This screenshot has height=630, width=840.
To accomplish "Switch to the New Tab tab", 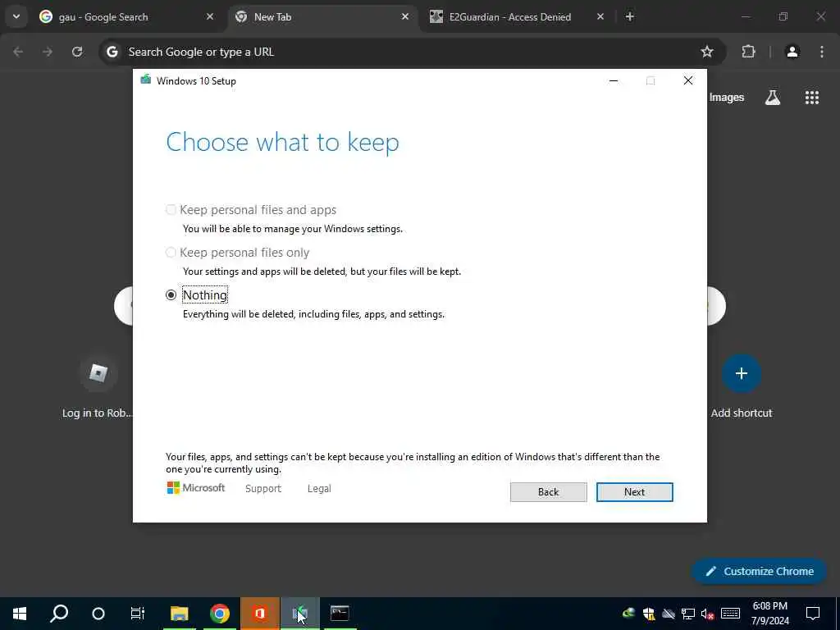I will pos(272,17).
